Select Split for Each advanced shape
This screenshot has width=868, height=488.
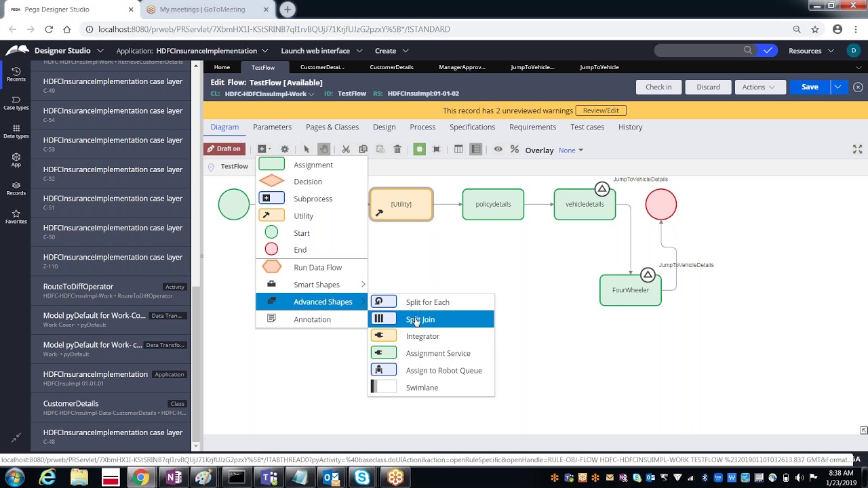point(431,302)
